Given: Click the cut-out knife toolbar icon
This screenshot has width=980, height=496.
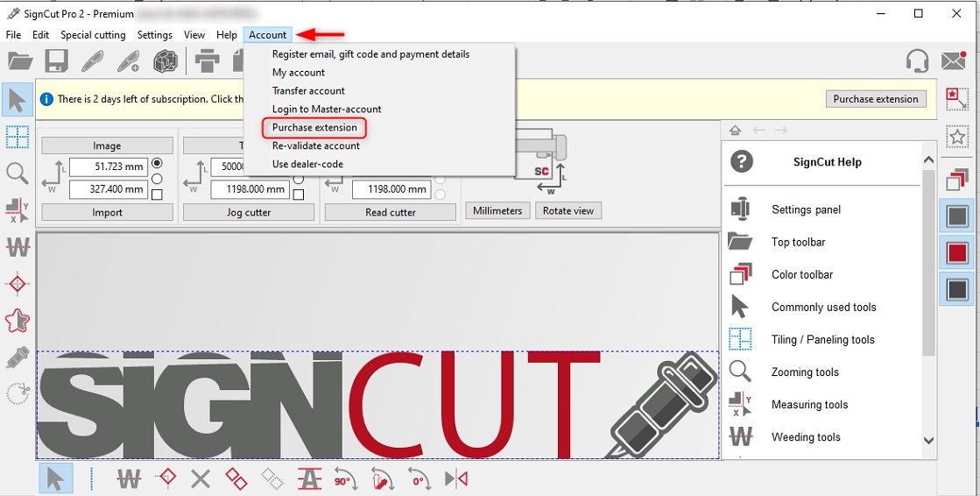Looking at the screenshot, I should [93, 61].
